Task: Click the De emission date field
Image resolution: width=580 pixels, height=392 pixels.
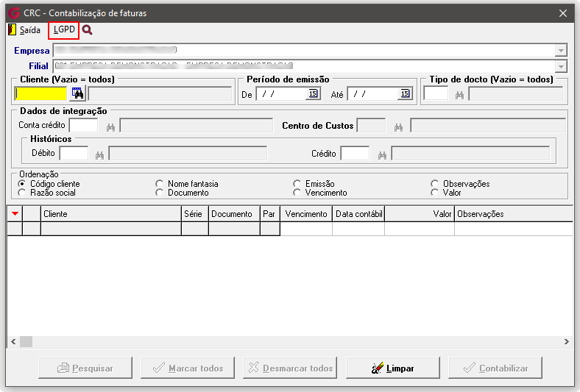Action: click(282, 94)
